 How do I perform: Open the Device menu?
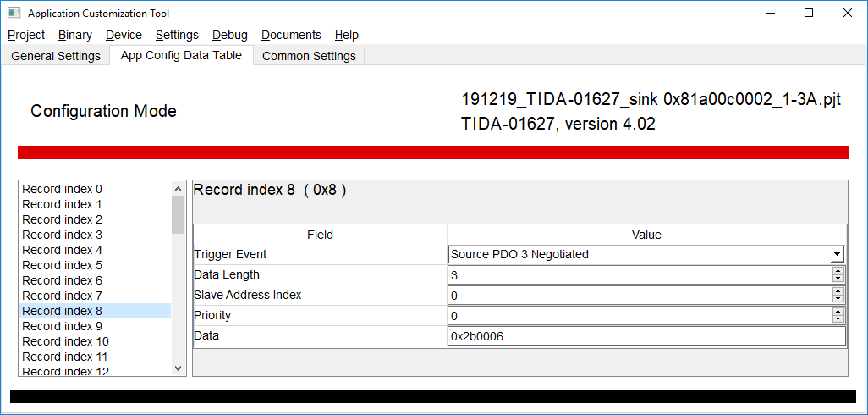coord(124,35)
